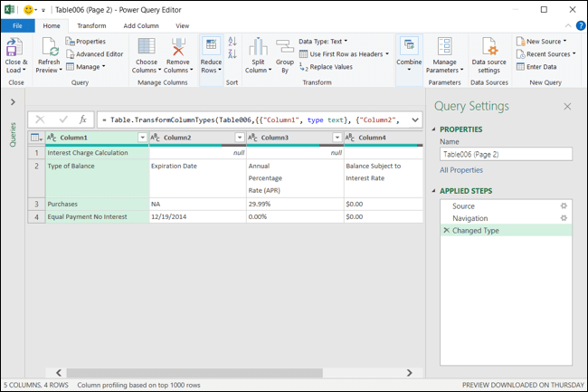Screen dimensions: 588x392
Task: Click Use First Row as Headers
Action: [345, 53]
